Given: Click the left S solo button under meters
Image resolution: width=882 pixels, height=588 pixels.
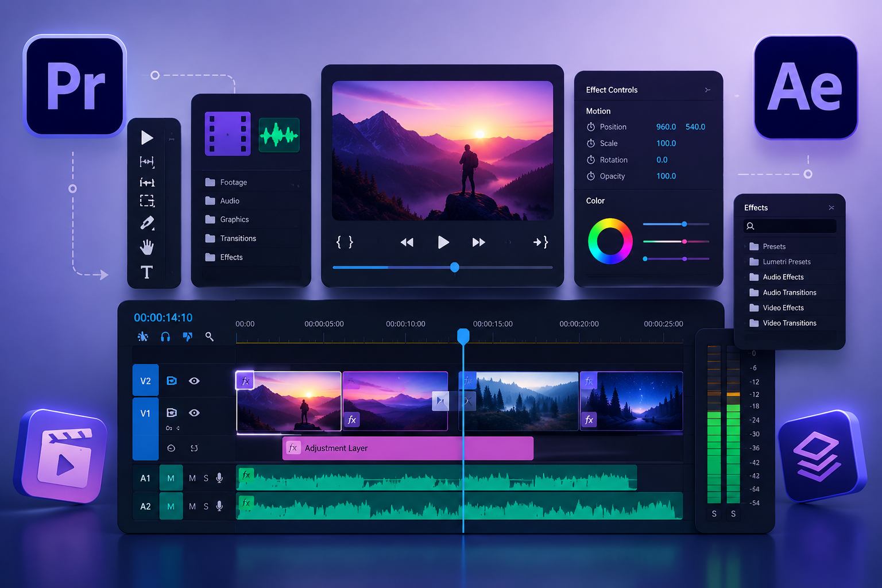Looking at the screenshot, I should [x=714, y=514].
